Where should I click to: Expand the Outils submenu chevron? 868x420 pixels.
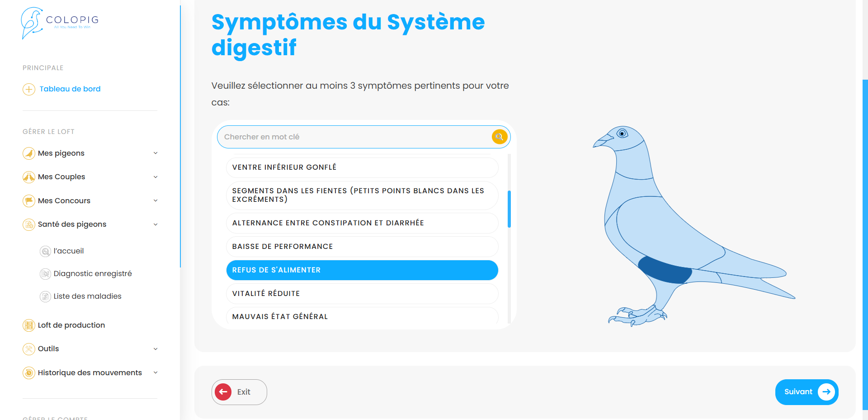click(156, 349)
